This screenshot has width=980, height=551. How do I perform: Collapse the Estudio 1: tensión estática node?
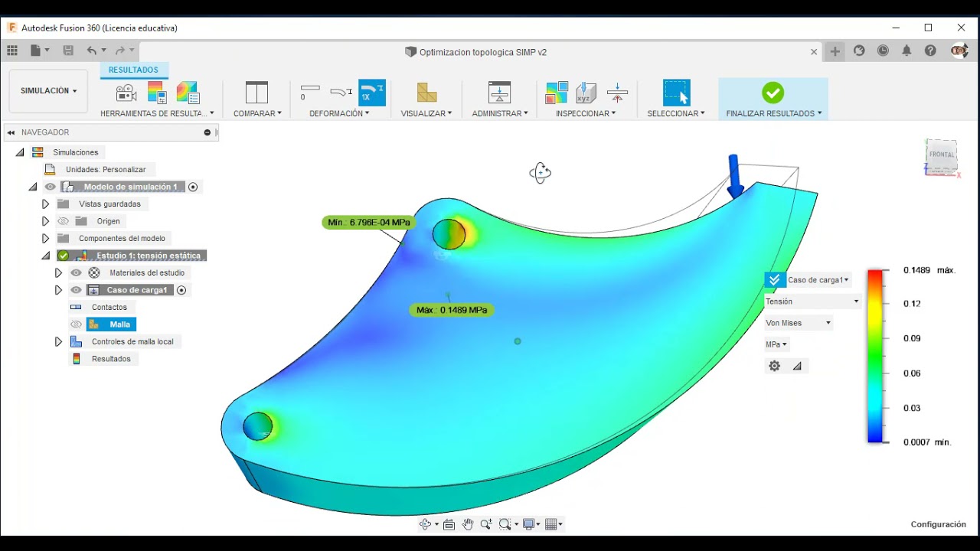pos(45,256)
